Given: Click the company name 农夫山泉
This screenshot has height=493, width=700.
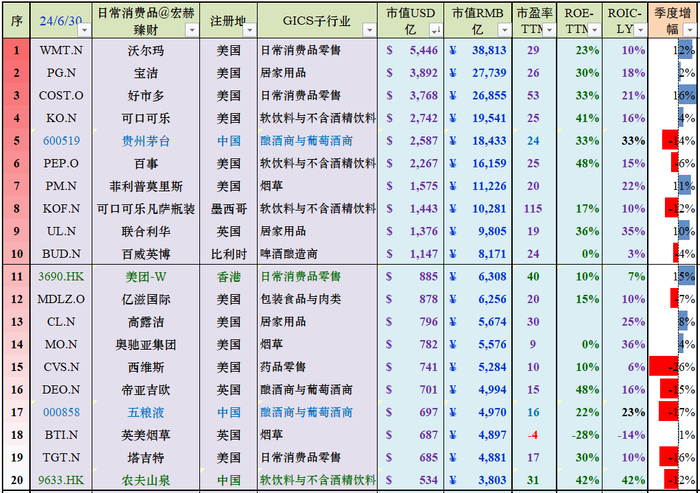Looking at the screenshot, I should click(146, 480).
